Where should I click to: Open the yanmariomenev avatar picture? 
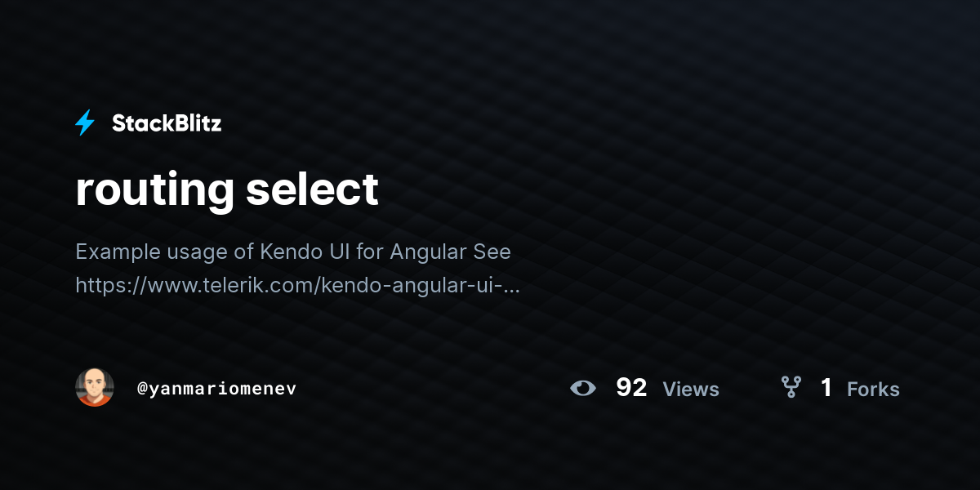coord(95,387)
